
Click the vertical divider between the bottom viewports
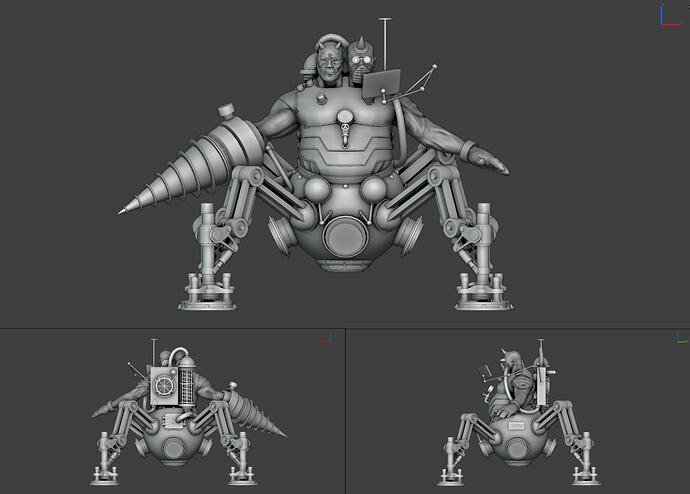pyautogui.click(x=345, y=411)
